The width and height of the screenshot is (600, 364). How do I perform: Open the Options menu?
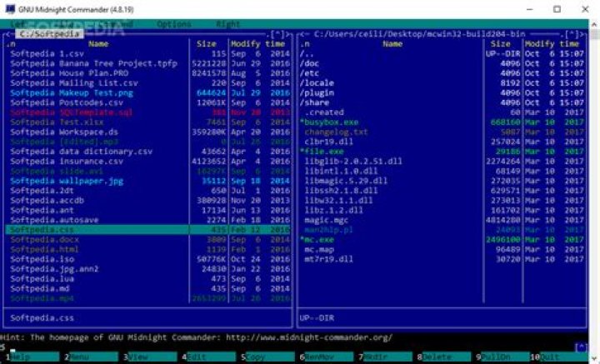coord(173,24)
